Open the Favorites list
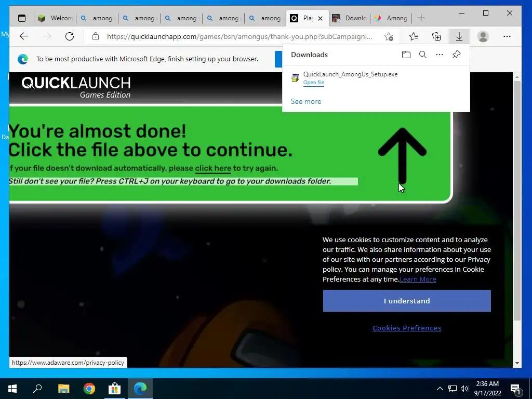Image resolution: width=532 pixels, height=399 pixels. [x=414, y=36]
